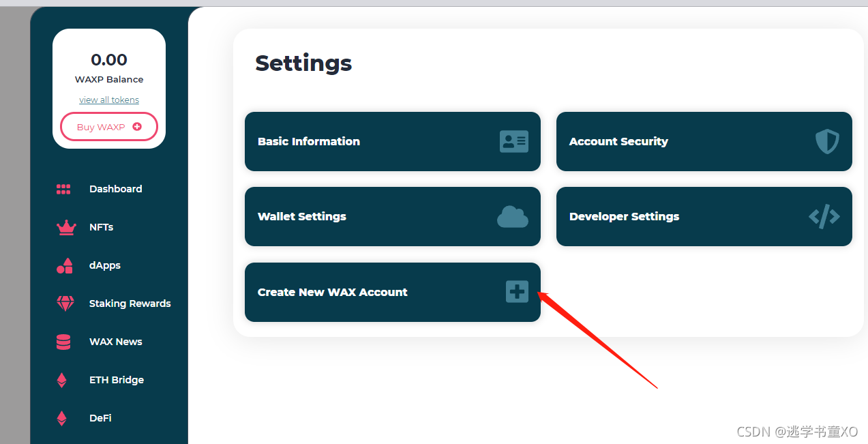Click the 0.00 balance amount
This screenshot has width=868, height=444.
tap(109, 60)
